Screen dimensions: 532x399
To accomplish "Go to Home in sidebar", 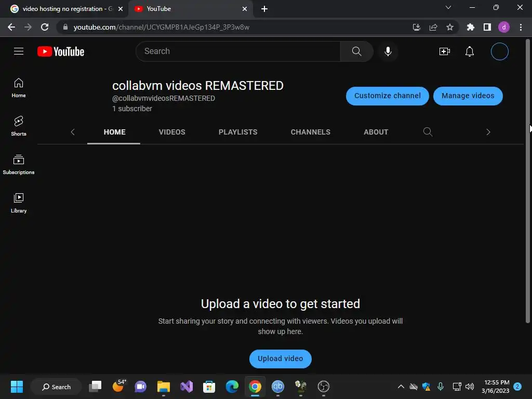I will [19, 88].
